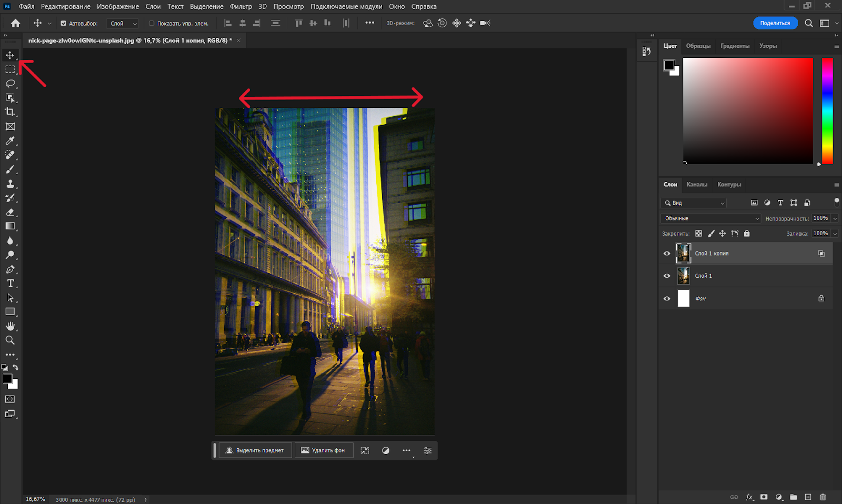Create a new layer
The image size is (842, 504).
pos(808,497)
